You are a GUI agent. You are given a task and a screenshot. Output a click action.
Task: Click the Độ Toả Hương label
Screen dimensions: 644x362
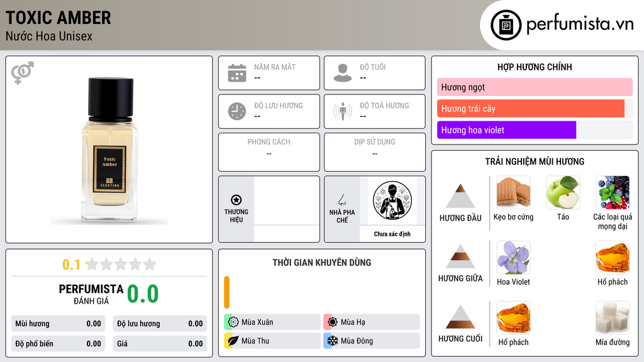pos(384,106)
